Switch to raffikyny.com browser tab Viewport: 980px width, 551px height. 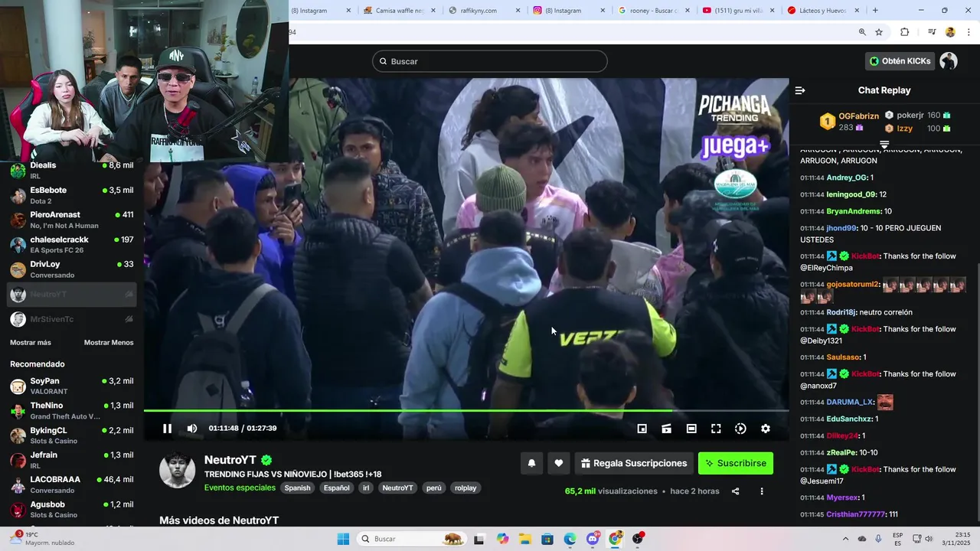pyautogui.click(x=482, y=11)
